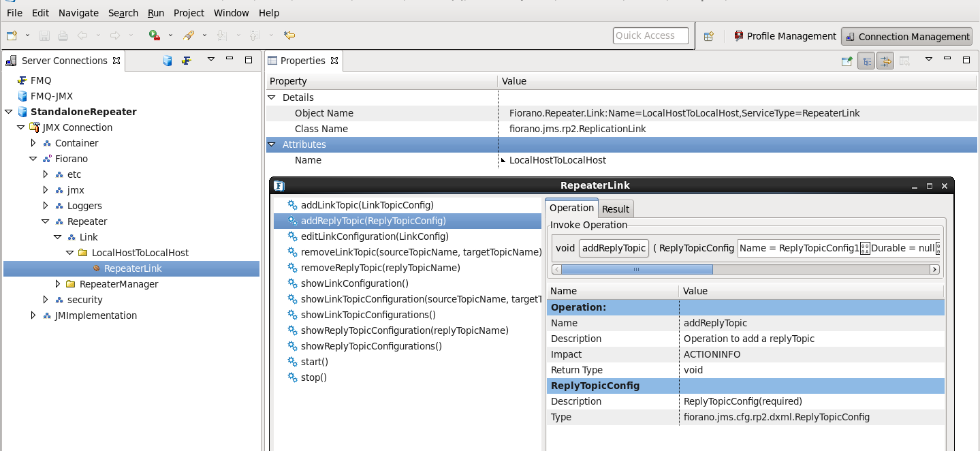Select removeLinkTopic operation in list

click(421, 252)
